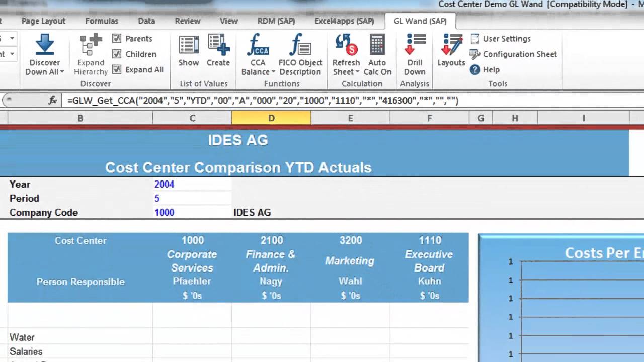Click the Cost Center header label
This screenshot has height=362, width=644.
[80, 240]
